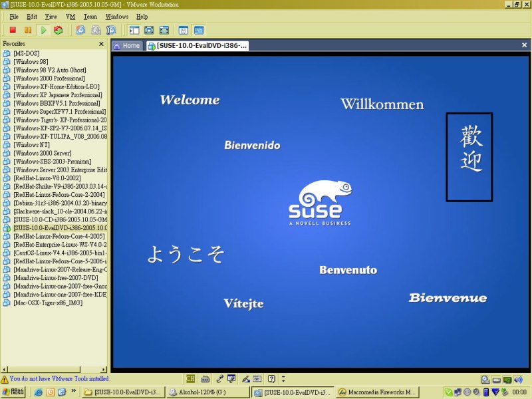The image size is (532, 399).
Task: Open the Snapshot Manager wrench-and-clock icon
Action: 111,30
